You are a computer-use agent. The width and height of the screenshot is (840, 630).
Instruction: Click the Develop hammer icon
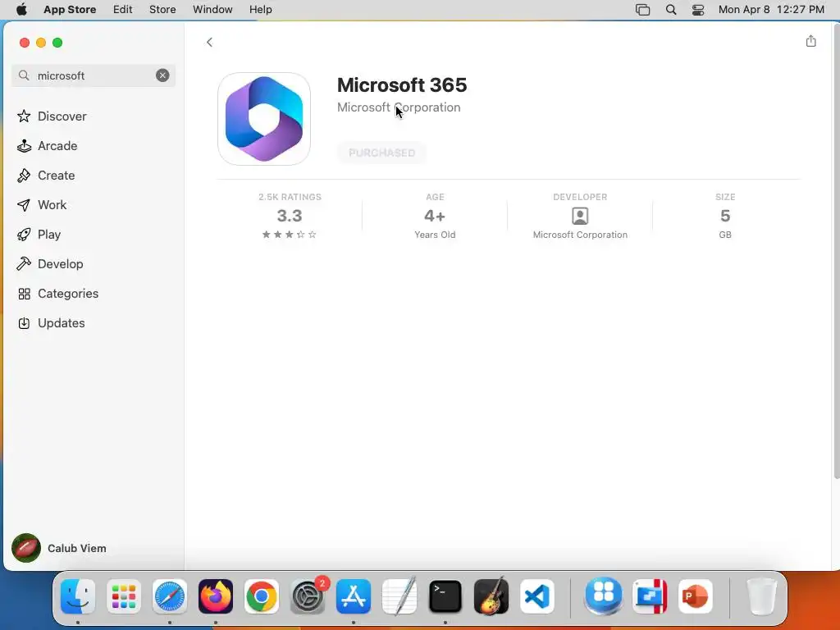(24, 263)
